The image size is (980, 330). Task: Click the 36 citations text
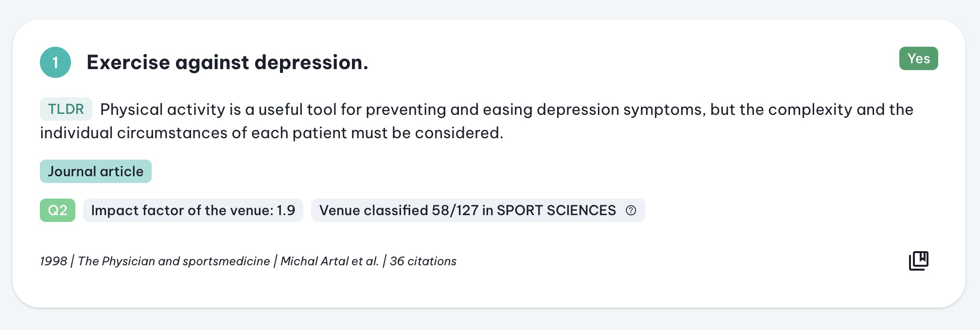(423, 261)
